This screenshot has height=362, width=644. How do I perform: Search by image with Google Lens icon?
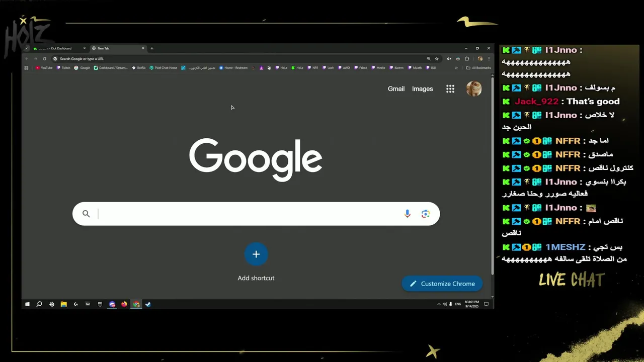(x=426, y=214)
